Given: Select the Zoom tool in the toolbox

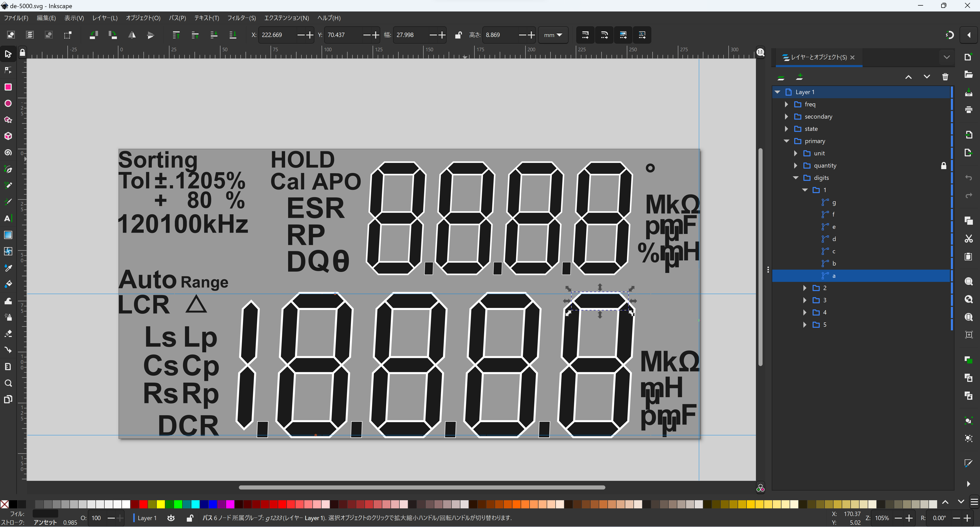Looking at the screenshot, I should pos(8,383).
